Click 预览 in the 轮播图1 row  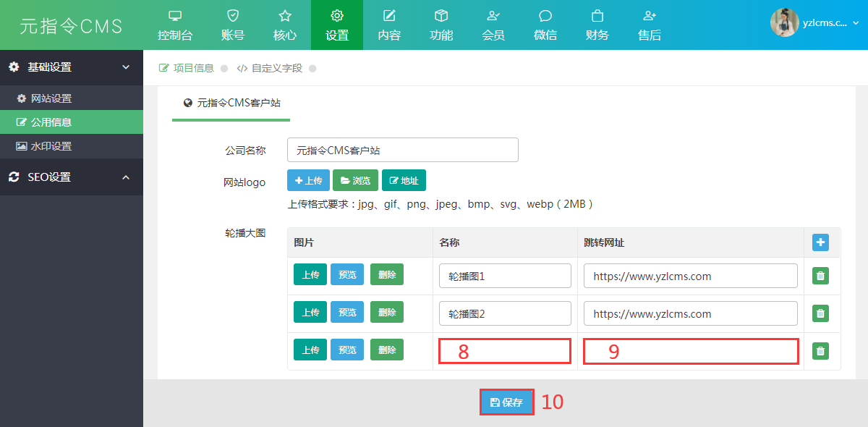[x=347, y=274]
